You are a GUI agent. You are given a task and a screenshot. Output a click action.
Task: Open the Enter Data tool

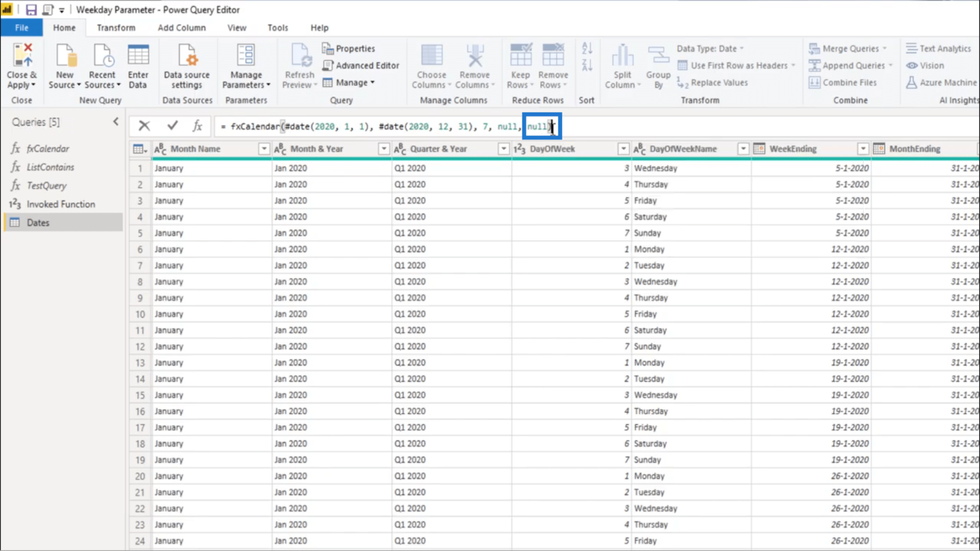pyautogui.click(x=138, y=66)
